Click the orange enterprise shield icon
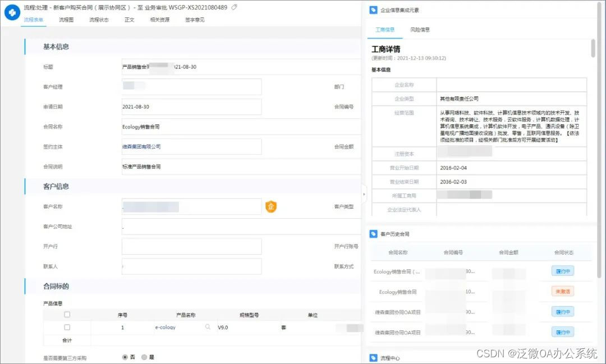 (271, 207)
